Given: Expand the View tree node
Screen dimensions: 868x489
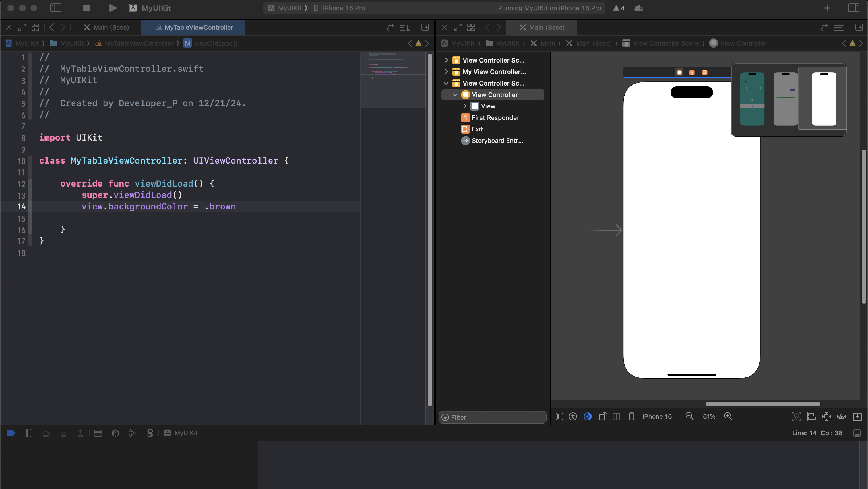Looking at the screenshot, I should click(465, 106).
